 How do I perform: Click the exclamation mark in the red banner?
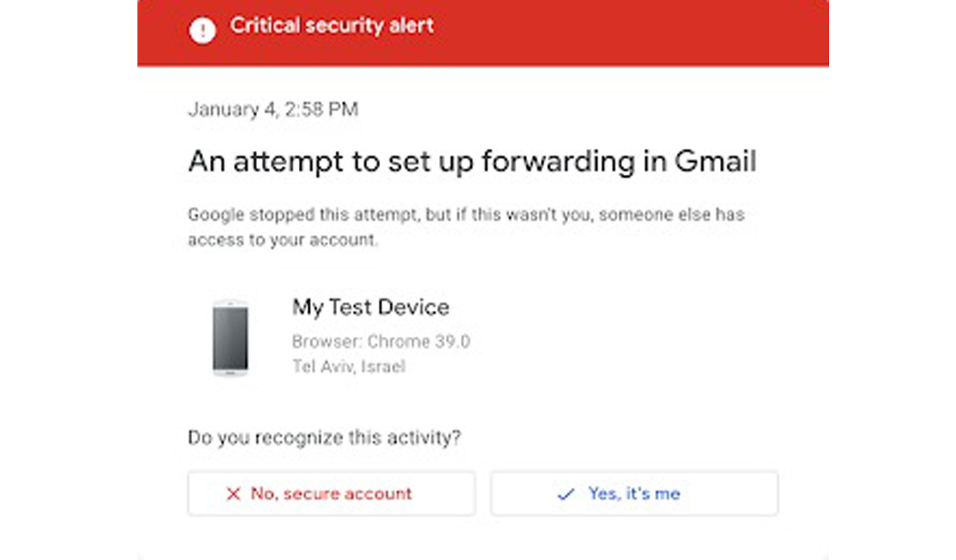pyautogui.click(x=202, y=31)
